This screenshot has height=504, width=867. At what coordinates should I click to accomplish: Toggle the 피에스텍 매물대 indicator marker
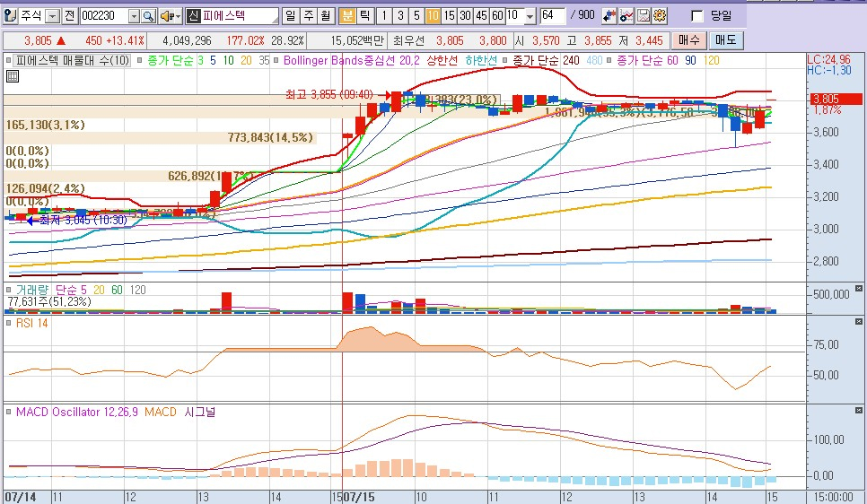tap(9, 60)
